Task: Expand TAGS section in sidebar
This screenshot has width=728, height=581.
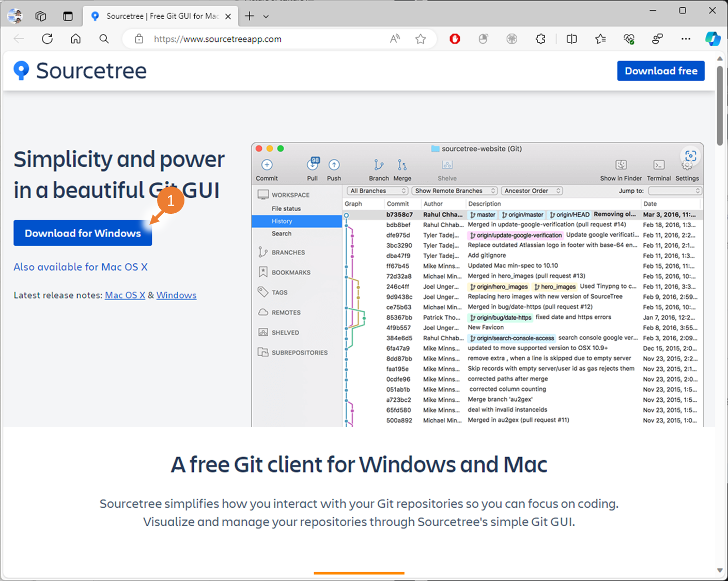Action: [273, 292]
